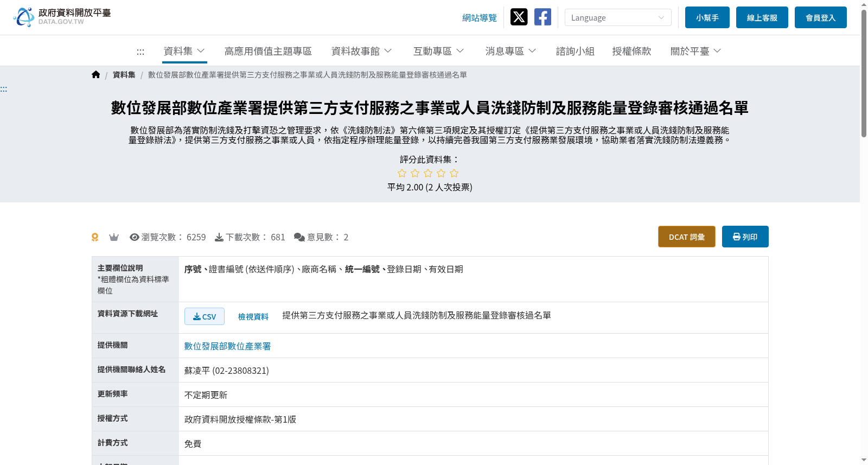Click the crown badge icon
The height and width of the screenshot is (465, 868).
tap(114, 237)
